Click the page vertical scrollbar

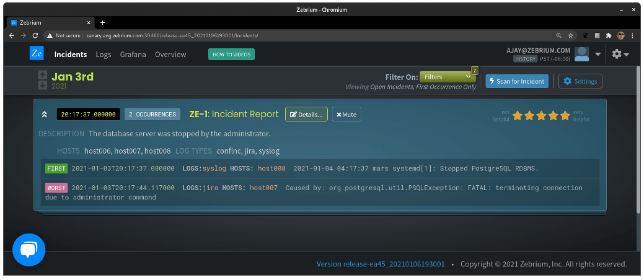(x=638, y=139)
